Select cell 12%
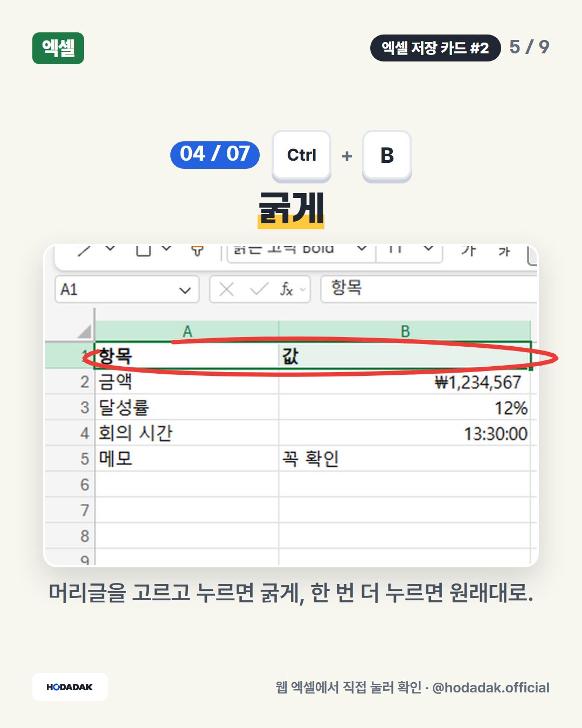Image resolution: width=582 pixels, height=728 pixels. pyautogui.click(x=405, y=407)
